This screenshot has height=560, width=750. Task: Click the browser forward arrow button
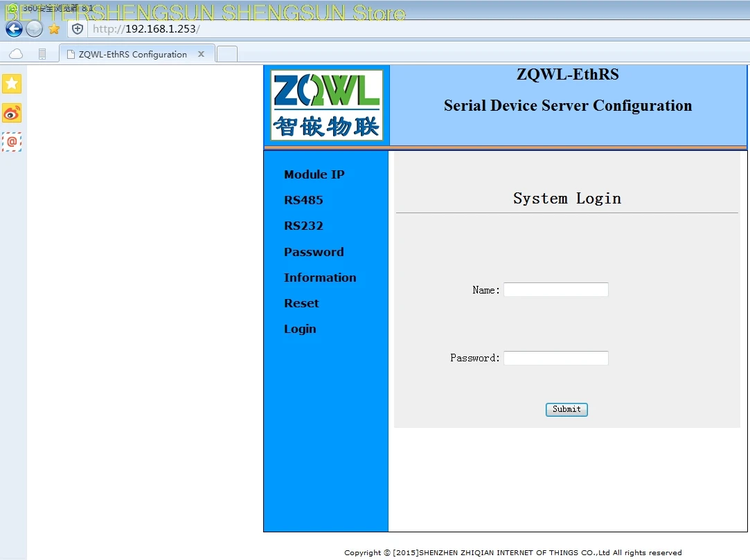(35, 29)
